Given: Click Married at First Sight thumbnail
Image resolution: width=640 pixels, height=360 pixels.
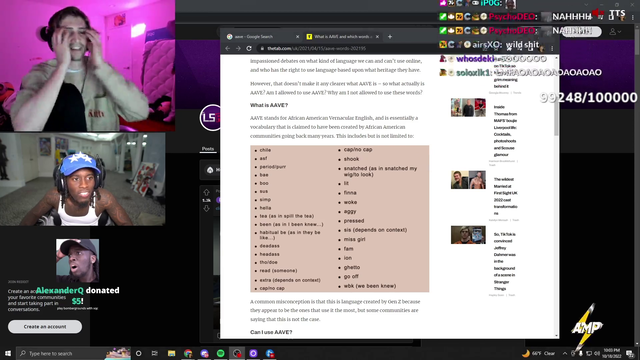Looking at the screenshot, I should coord(468,180).
